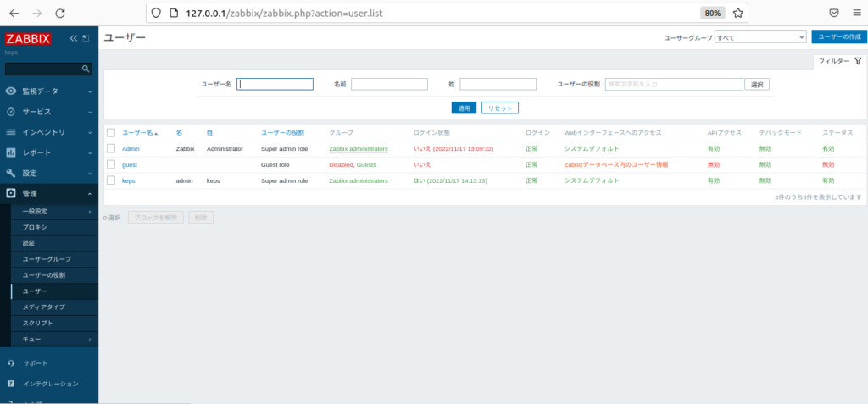Viewport: 868px width, 404px height.
Task: Open the keps user link
Action: tap(129, 180)
